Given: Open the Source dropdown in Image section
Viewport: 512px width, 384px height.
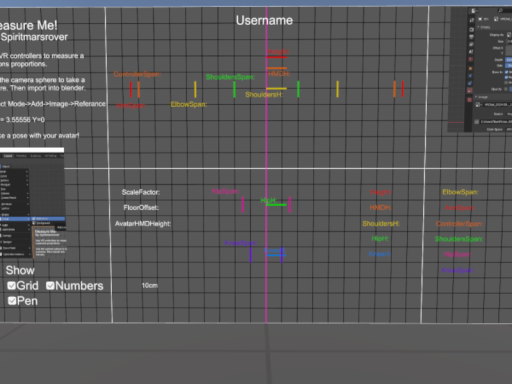Looking at the screenshot, I should [x=509, y=114].
